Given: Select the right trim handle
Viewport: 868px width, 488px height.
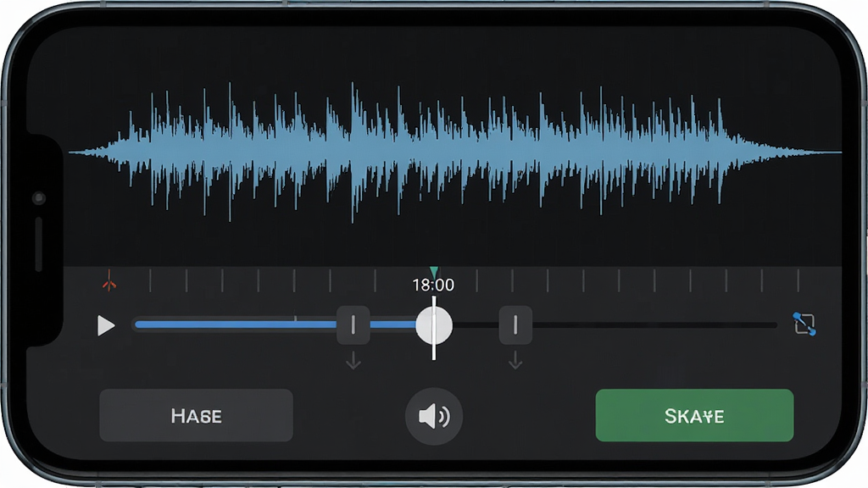Looking at the screenshot, I should (515, 325).
